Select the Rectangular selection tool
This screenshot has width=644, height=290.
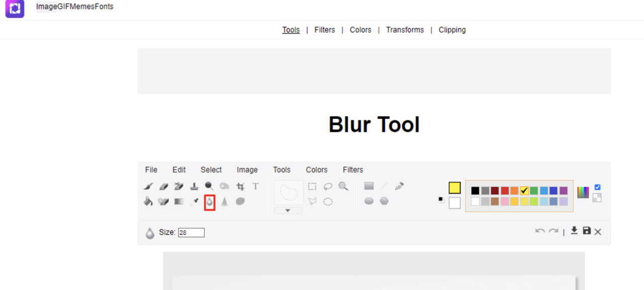pyautogui.click(x=312, y=186)
